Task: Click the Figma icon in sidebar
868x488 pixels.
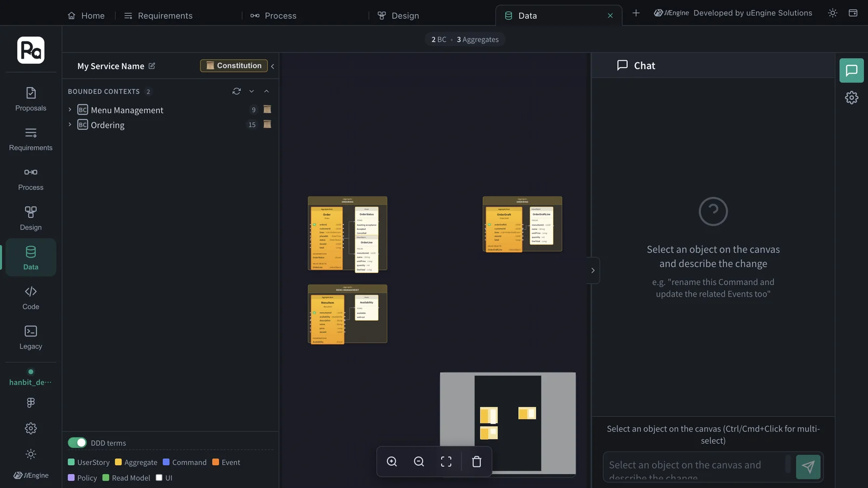Action: 31,402
